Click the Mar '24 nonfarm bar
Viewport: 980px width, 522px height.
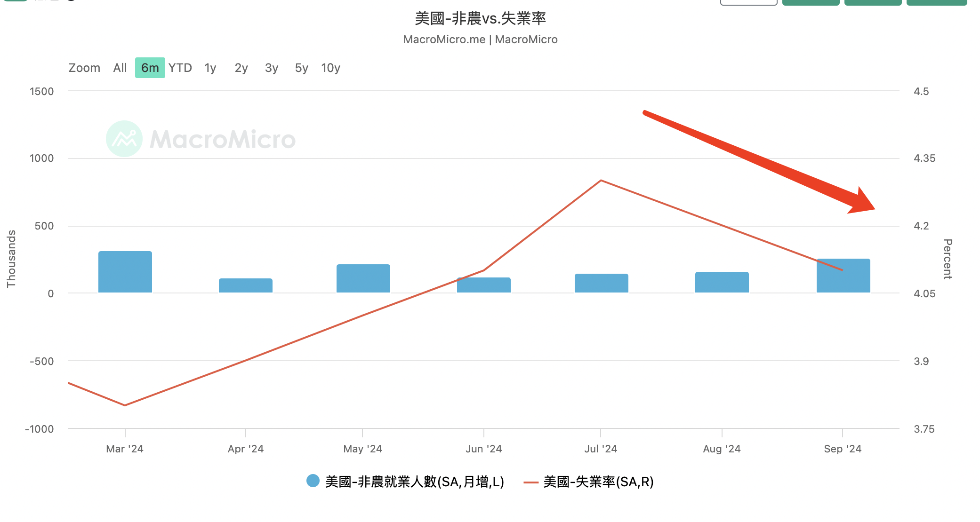point(125,272)
